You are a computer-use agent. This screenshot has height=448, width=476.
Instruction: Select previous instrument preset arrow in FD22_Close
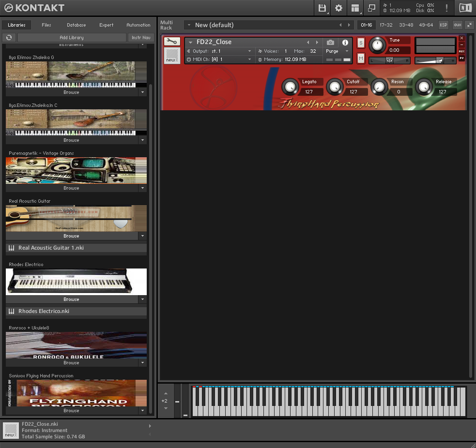308,43
